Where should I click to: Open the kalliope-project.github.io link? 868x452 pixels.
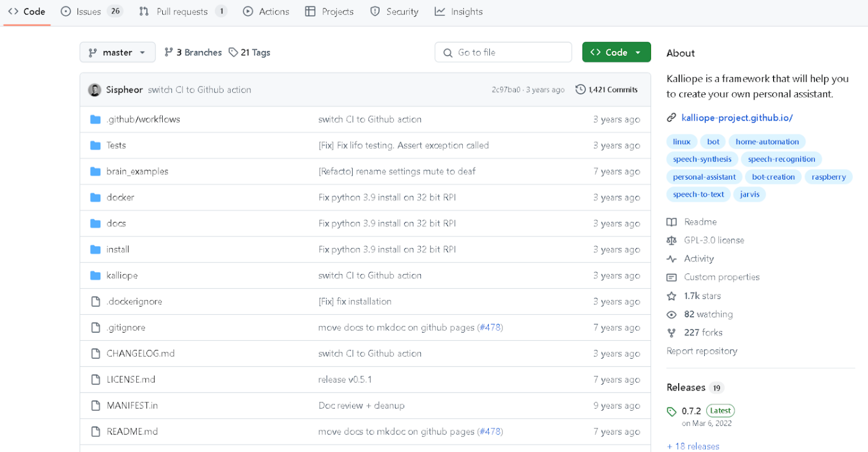[737, 118]
